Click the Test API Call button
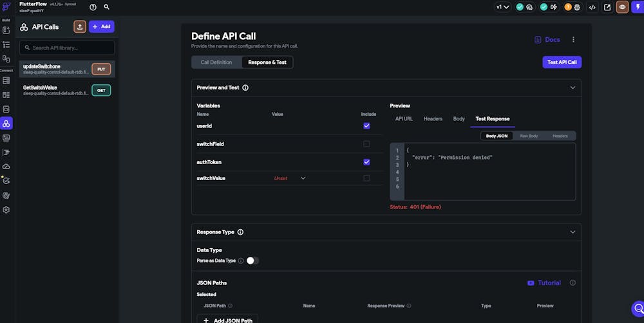The width and height of the screenshot is (644, 323). [x=562, y=62]
